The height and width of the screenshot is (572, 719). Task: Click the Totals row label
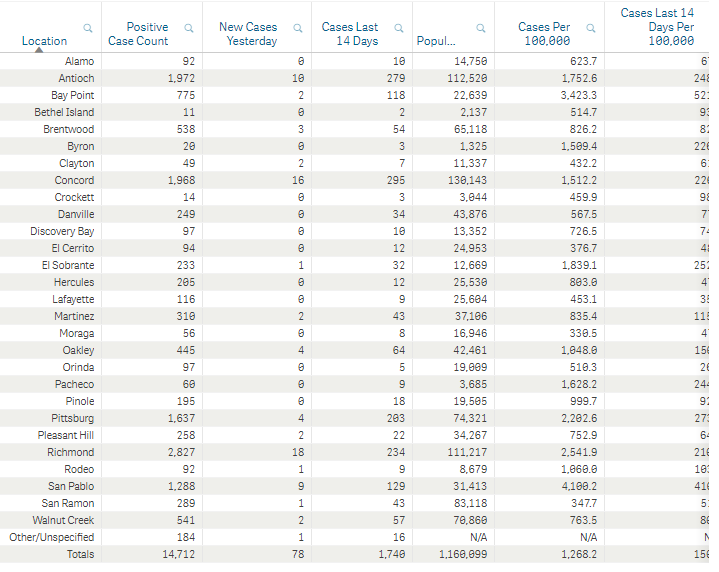(x=80, y=554)
